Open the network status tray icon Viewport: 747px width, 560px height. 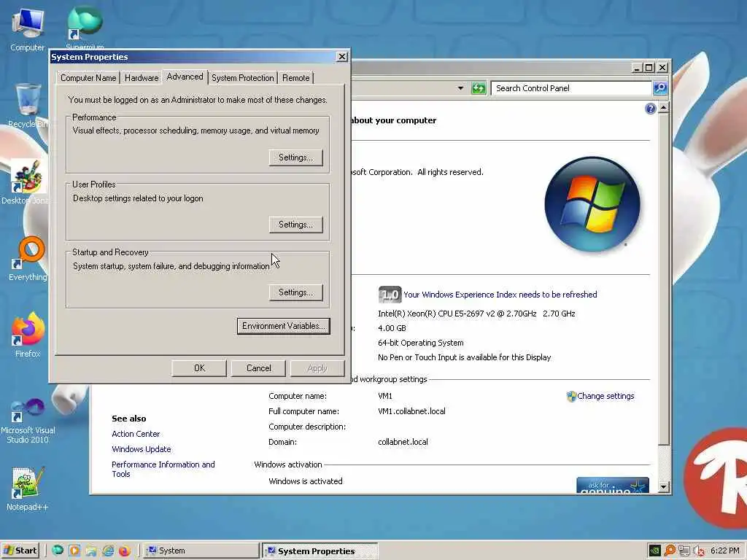pos(684,551)
